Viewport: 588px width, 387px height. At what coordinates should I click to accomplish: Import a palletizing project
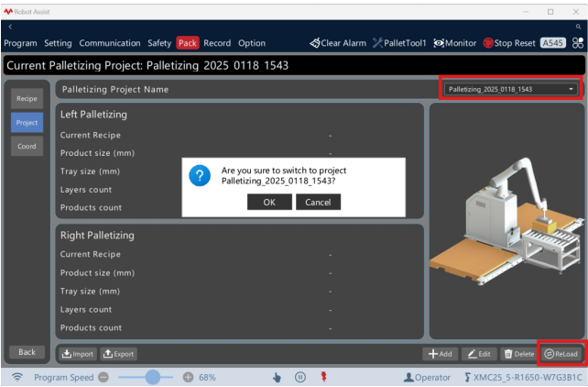coord(78,354)
